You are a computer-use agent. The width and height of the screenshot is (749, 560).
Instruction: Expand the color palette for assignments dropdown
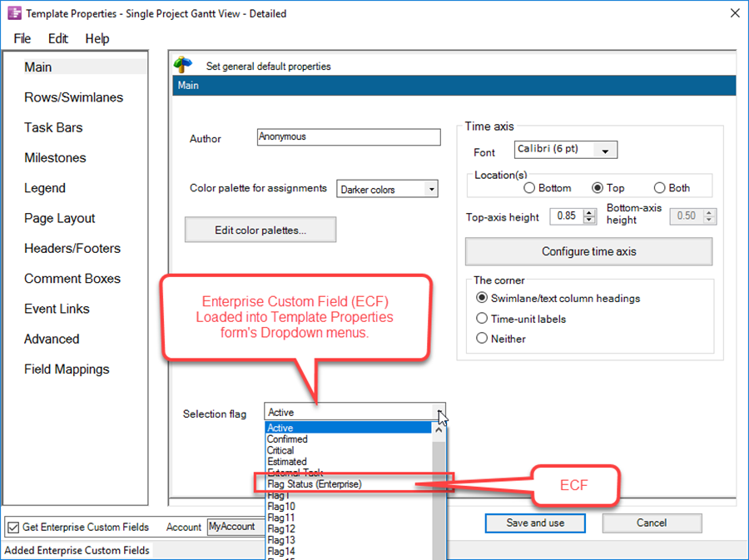tap(430, 190)
